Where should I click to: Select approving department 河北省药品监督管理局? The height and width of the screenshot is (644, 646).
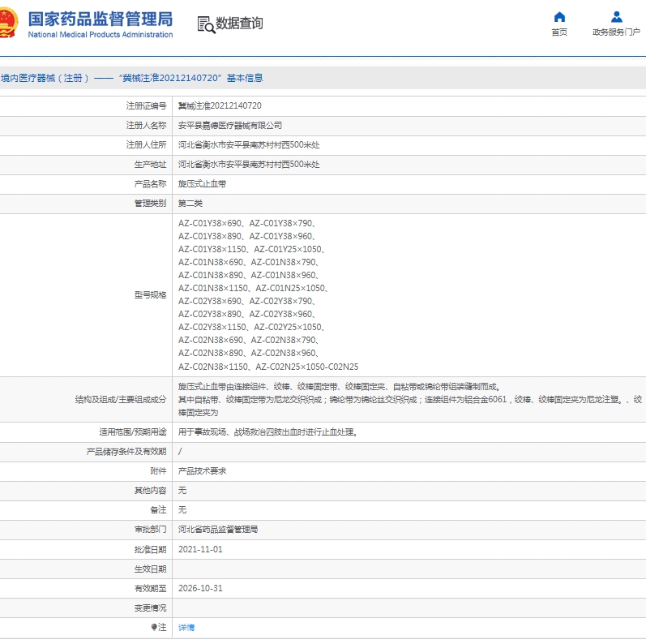point(218,530)
